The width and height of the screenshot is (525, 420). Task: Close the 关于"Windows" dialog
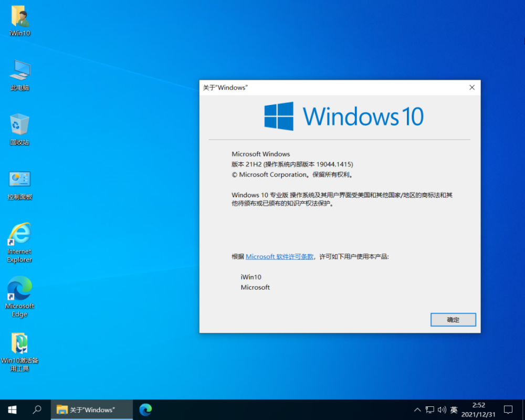472,88
